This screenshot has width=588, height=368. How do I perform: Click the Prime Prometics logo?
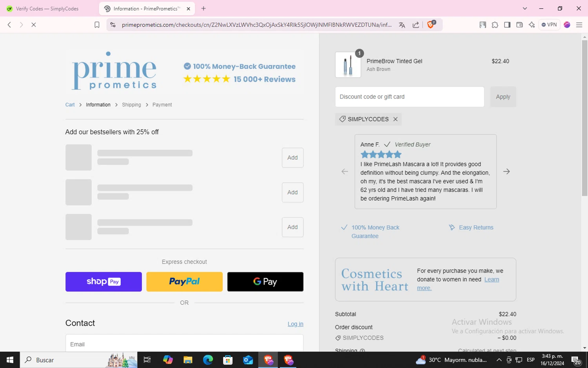pos(114,71)
